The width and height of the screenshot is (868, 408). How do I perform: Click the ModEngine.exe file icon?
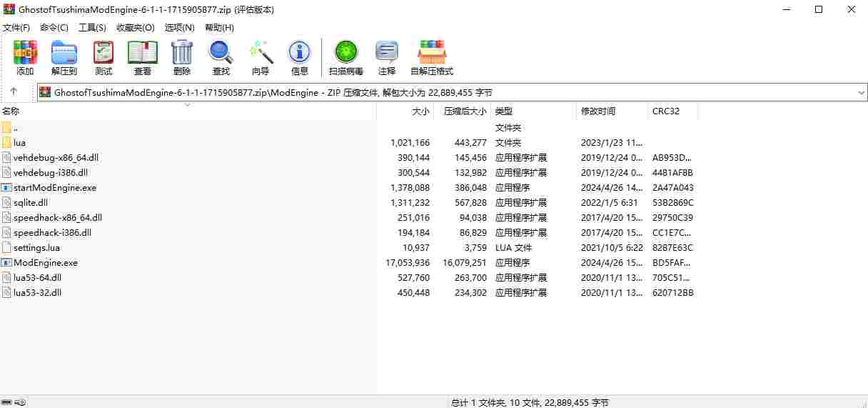pos(6,263)
